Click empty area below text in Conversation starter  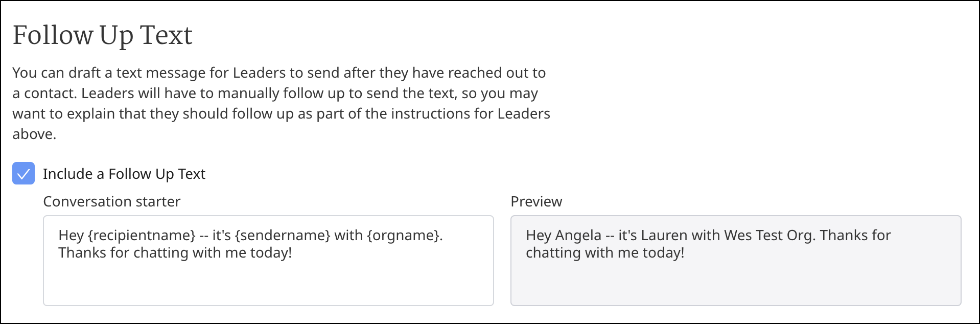coord(268,284)
